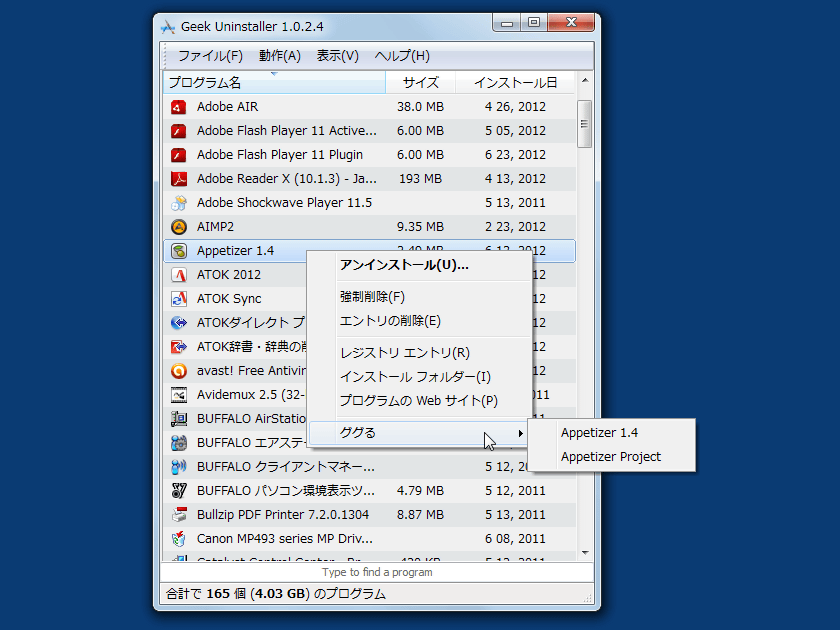Click the Adobe Reader X icon

pos(178,179)
